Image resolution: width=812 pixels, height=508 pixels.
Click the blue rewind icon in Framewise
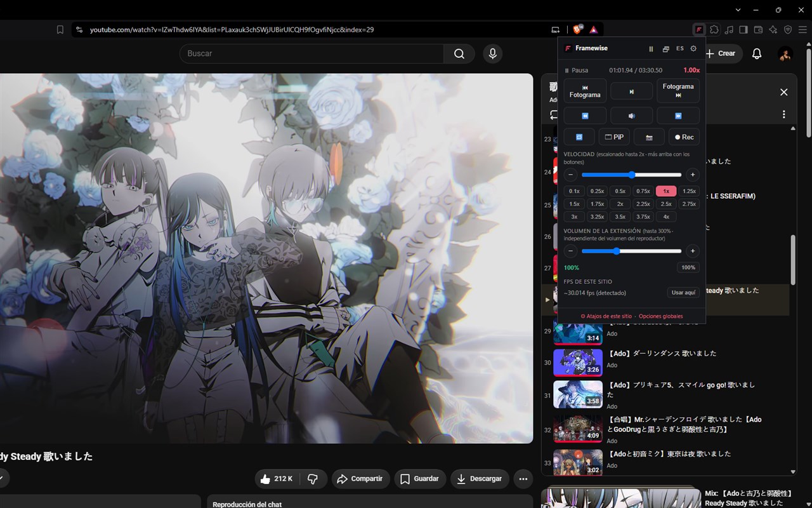(x=585, y=116)
